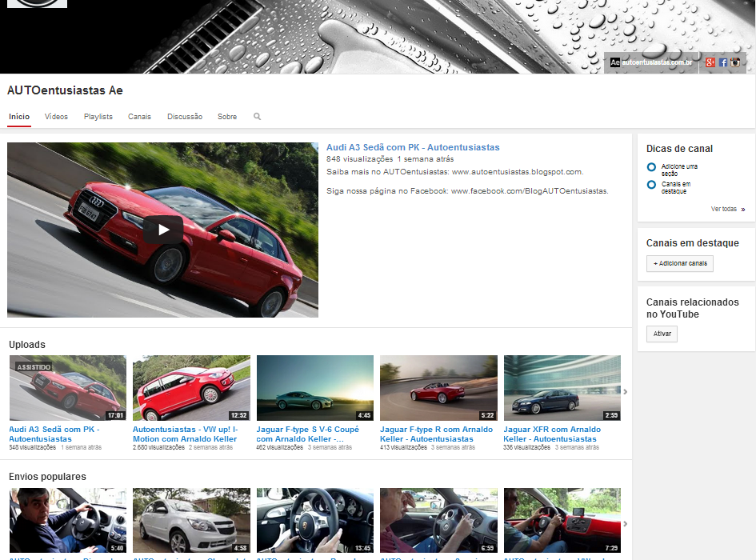Viewport: 756px width, 560px height.
Task: Open the Jaguar F-type S V-6 Coupé thumbnail
Action: click(314, 388)
